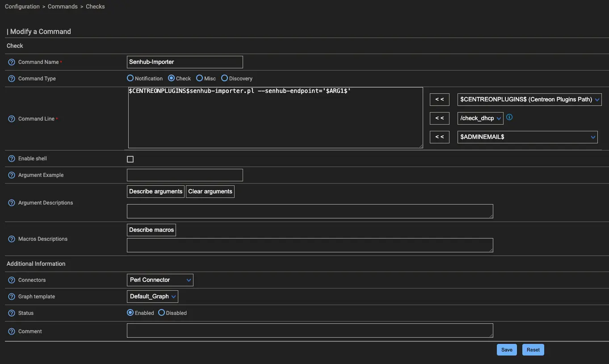Click help icon beside Graph template
609x364 pixels.
pos(12,297)
